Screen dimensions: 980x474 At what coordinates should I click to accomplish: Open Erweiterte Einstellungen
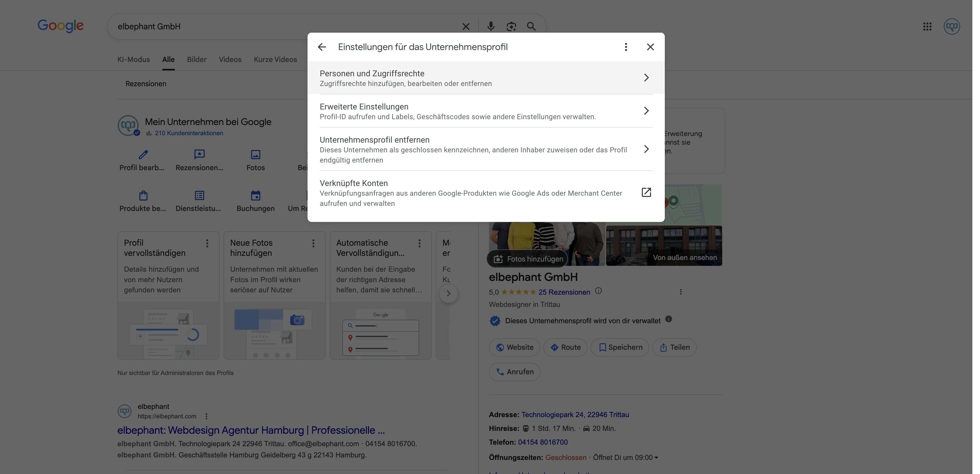tap(486, 111)
